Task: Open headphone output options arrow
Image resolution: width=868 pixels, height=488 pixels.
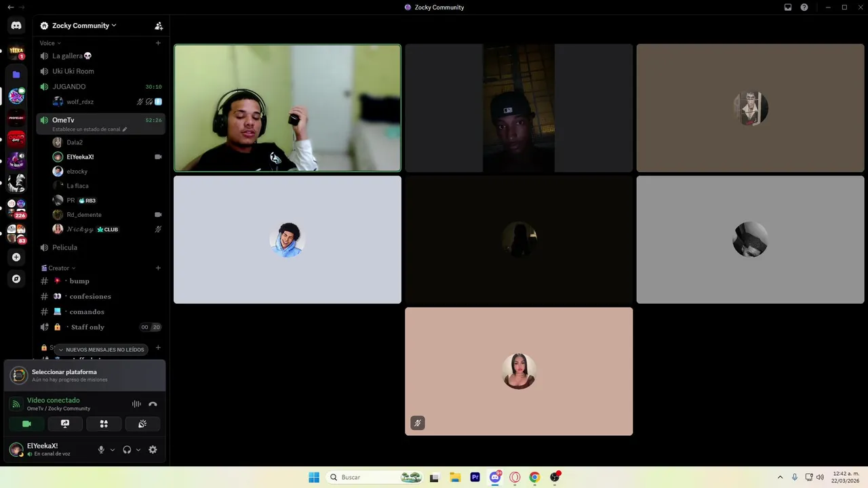Action: click(x=138, y=449)
